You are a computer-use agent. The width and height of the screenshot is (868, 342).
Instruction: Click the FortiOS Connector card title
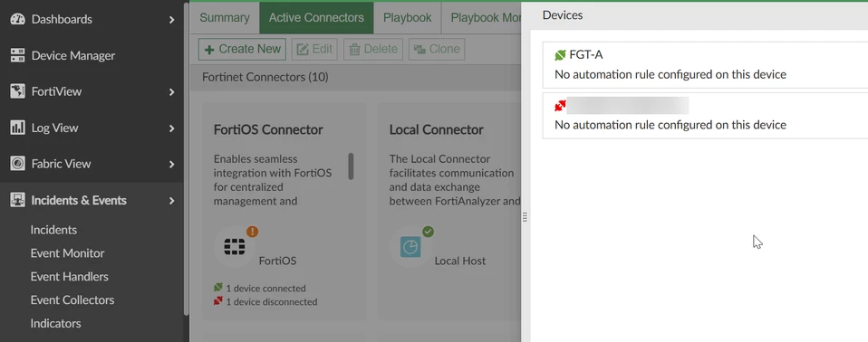point(268,130)
